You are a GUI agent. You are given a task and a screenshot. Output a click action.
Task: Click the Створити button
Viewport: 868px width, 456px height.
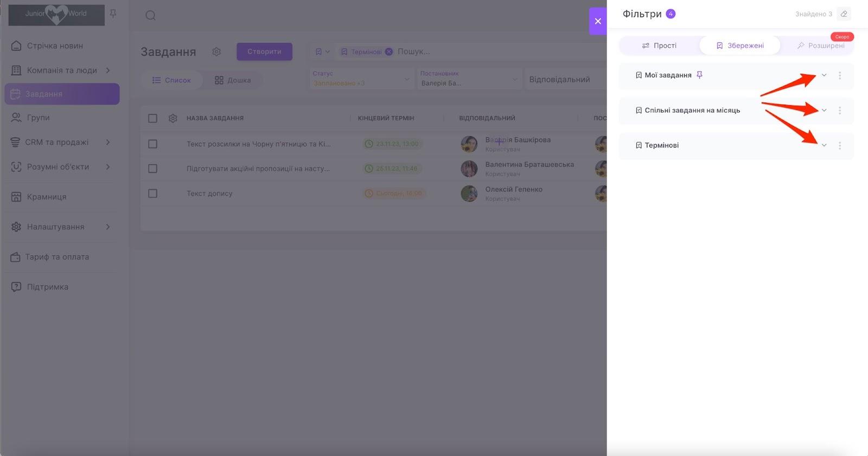tap(264, 52)
